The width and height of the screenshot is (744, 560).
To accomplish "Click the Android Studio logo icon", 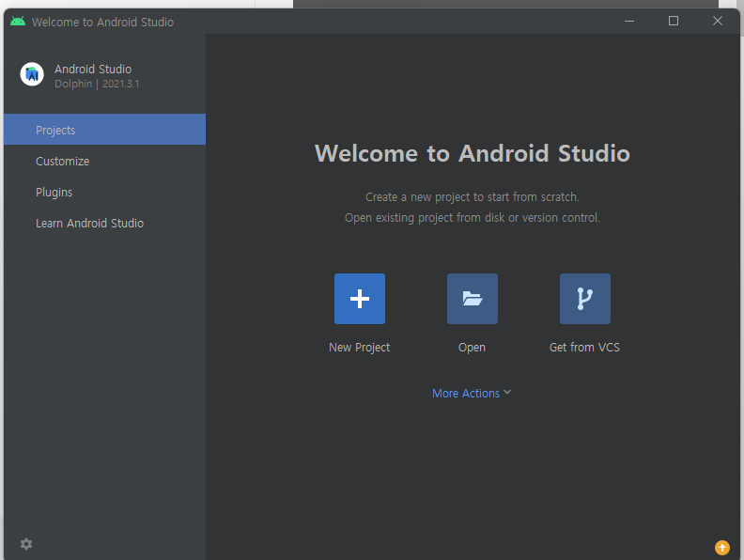I will click(32, 74).
